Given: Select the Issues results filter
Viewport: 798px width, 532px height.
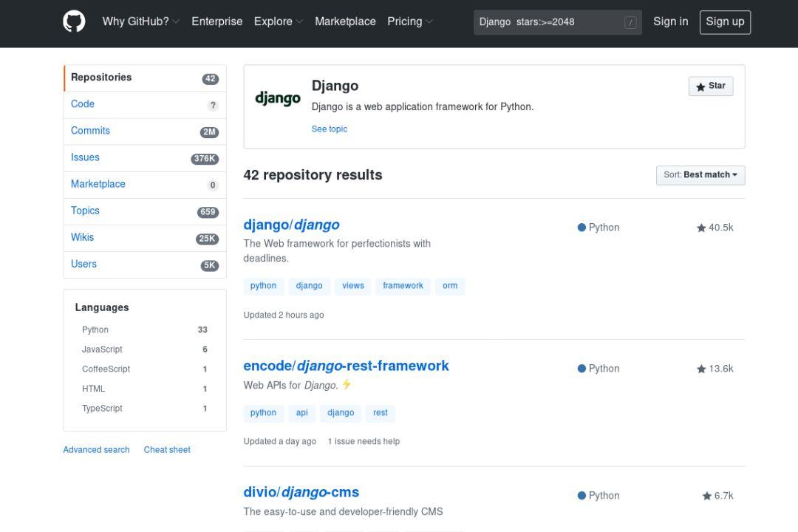Looking at the screenshot, I should click(145, 158).
